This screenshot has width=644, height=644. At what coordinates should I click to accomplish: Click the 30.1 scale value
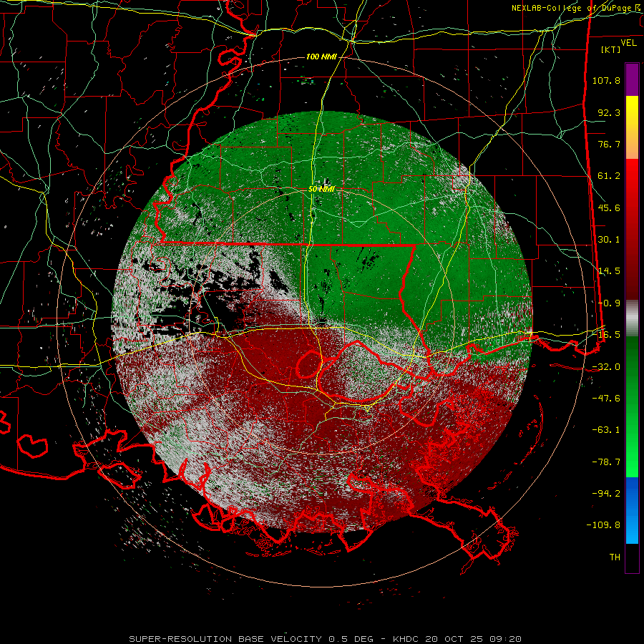point(609,240)
